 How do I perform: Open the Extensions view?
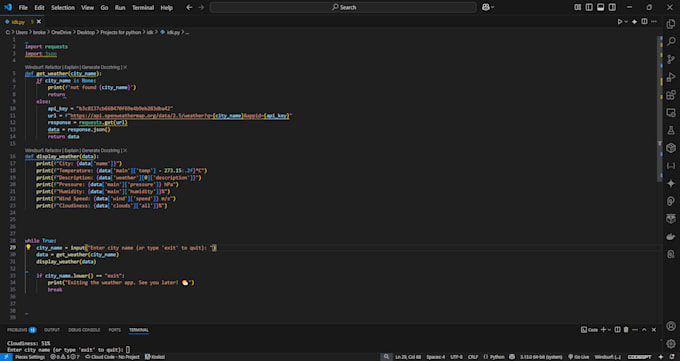click(x=671, y=95)
